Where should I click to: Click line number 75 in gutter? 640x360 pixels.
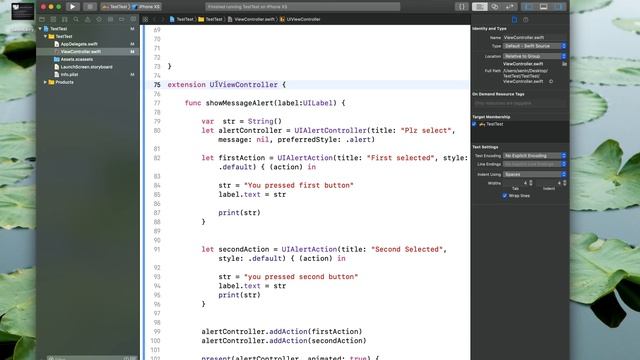(x=157, y=85)
